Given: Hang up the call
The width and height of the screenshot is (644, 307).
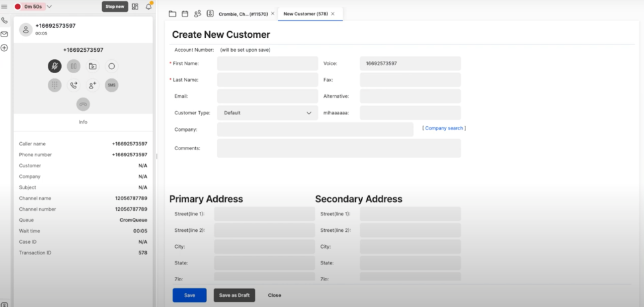Looking at the screenshot, I should pyautogui.click(x=83, y=104).
